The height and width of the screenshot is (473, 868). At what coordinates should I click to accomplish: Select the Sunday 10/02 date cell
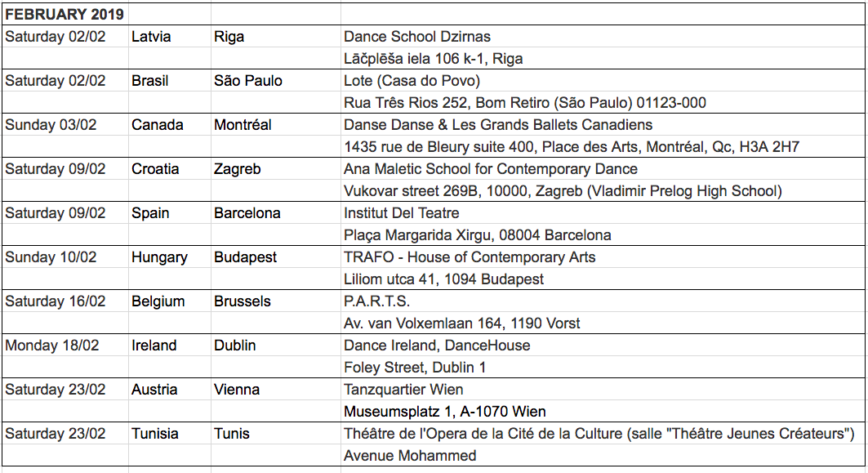[65, 257]
